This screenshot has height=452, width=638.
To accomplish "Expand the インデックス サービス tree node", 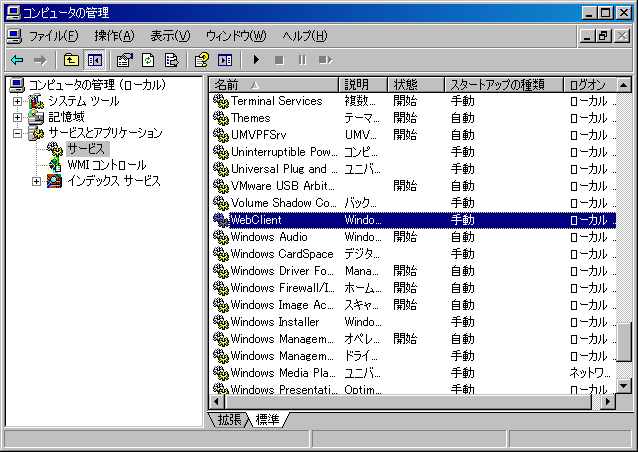I will 37,181.
